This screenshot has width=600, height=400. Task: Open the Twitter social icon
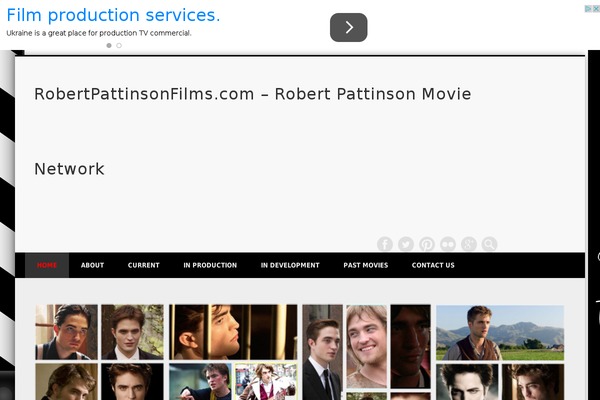pyautogui.click(x=406, y=244)
